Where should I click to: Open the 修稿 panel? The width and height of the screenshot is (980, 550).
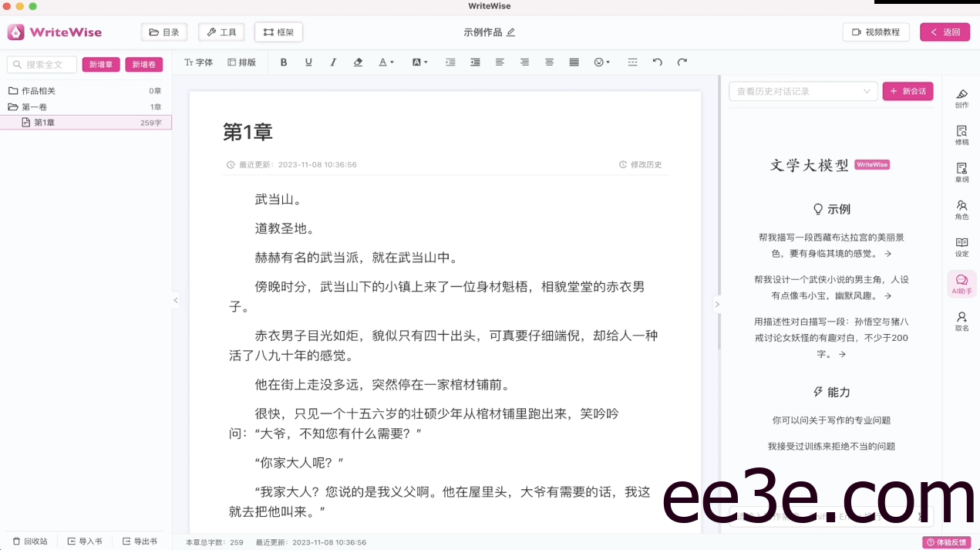961,135
